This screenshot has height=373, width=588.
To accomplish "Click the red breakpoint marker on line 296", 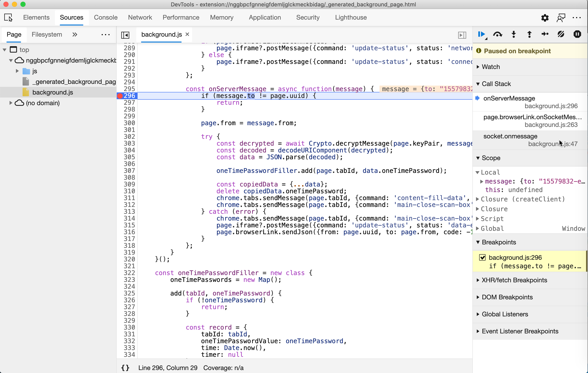I will tap(120, 96).
